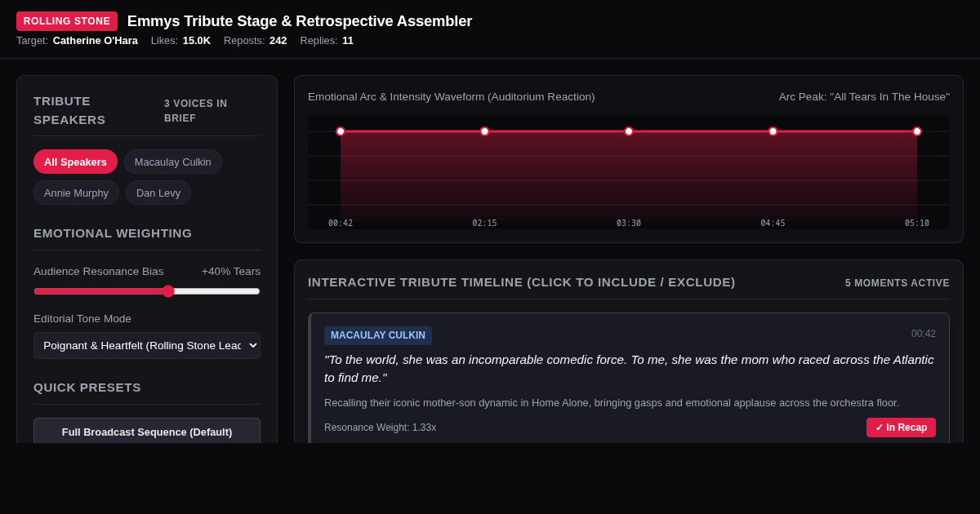Click the 15.0K likes count
This screenshot has height=514, width=980.
pyautogui.click(x=197, y=40)
